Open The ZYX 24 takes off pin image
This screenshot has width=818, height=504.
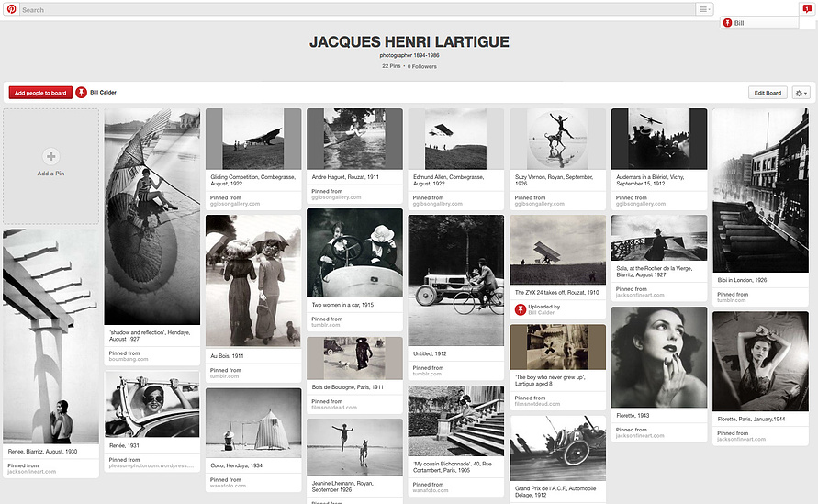pos(557,250)
